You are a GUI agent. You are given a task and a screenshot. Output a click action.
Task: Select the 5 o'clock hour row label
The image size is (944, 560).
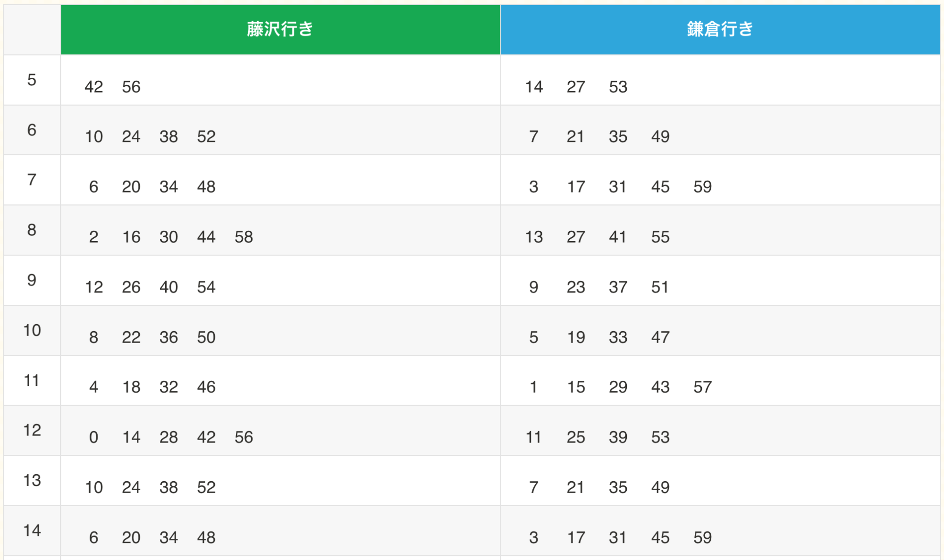[32, 80]
